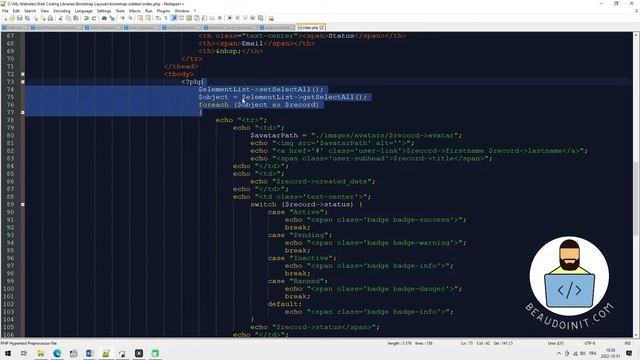The height and width of the screenshot is (360, 640).
Task: Click the Zoom Out toolbar icon
Action: [130, 18]
